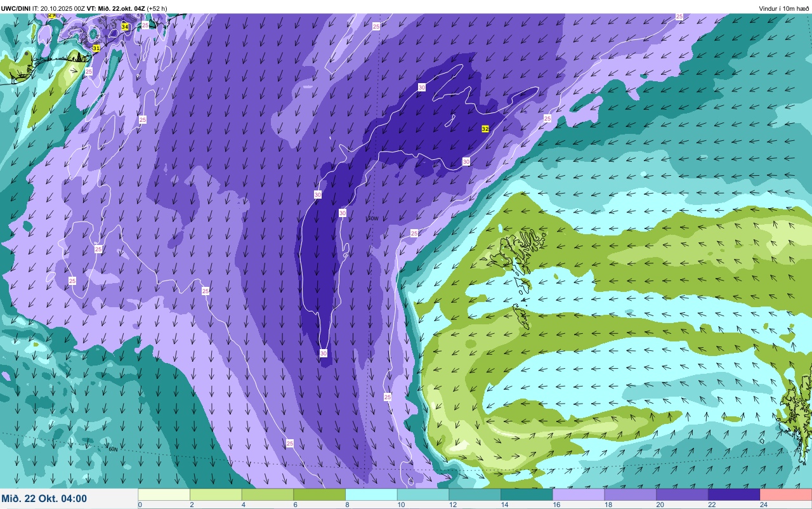Click the yellow 32 wind maximum label
This screenshot has height=509, width=812.
pos(485,129)
